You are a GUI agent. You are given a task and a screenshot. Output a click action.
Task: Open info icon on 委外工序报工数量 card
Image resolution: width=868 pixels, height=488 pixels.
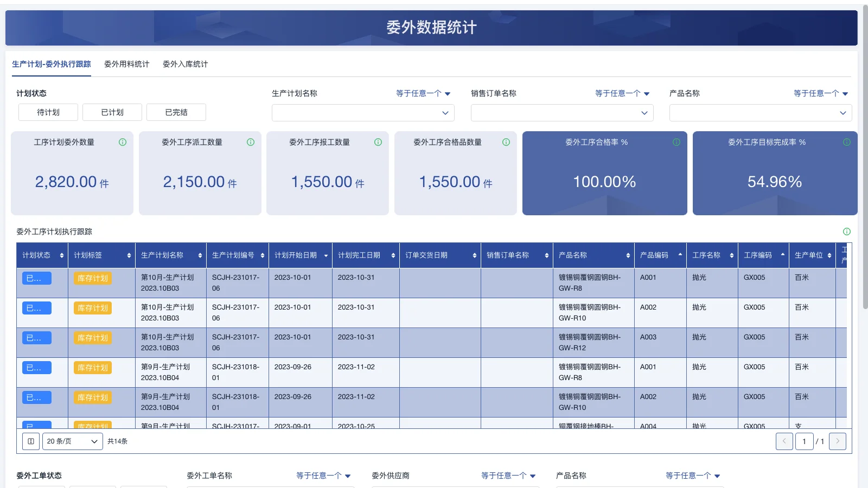point(378,142)
